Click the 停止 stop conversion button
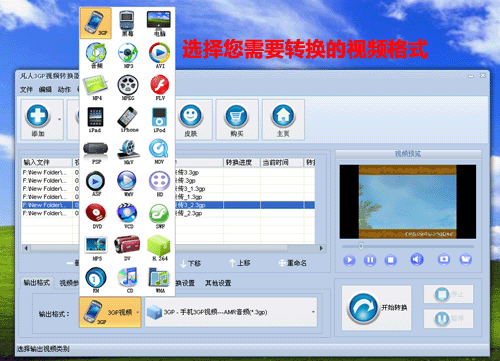This screenshot has width=500, height=361. 448,294
